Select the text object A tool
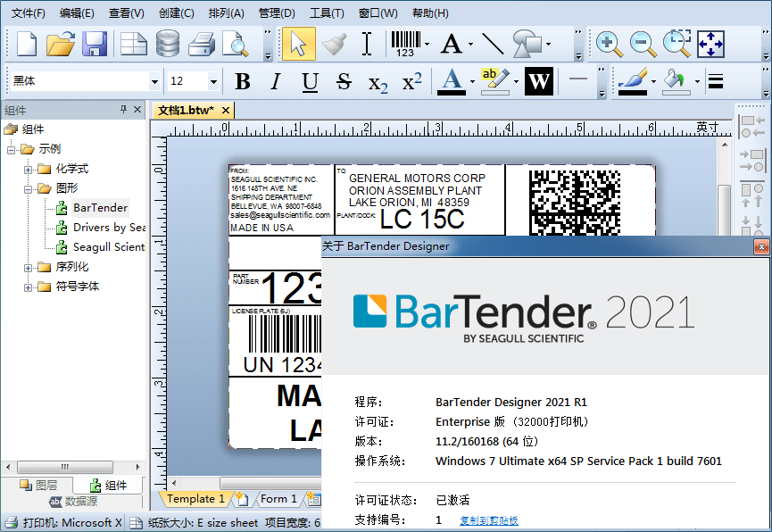 click(452, 44)
